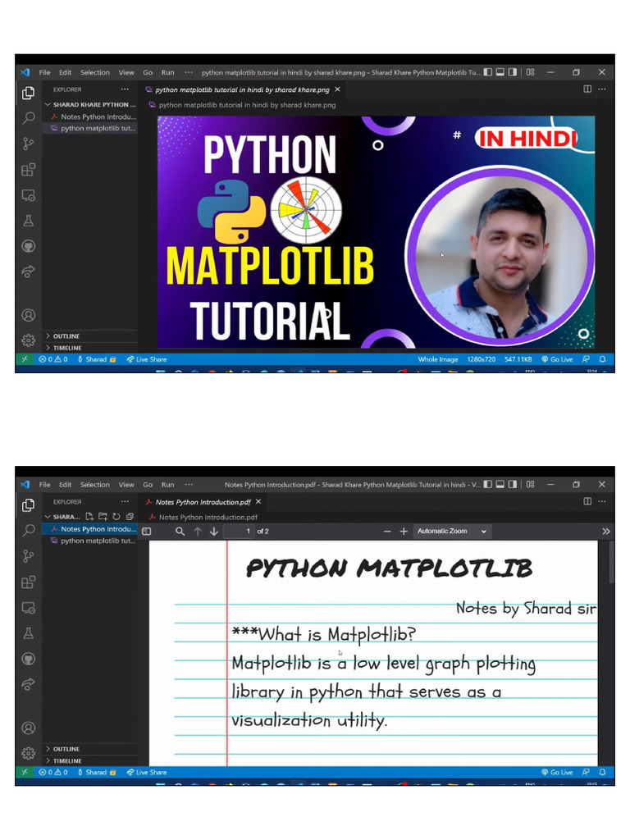Open Extensions view in the image preview window
Viewport: 630px width, 840px height.
pyautogui.click(x=29, y=170)
